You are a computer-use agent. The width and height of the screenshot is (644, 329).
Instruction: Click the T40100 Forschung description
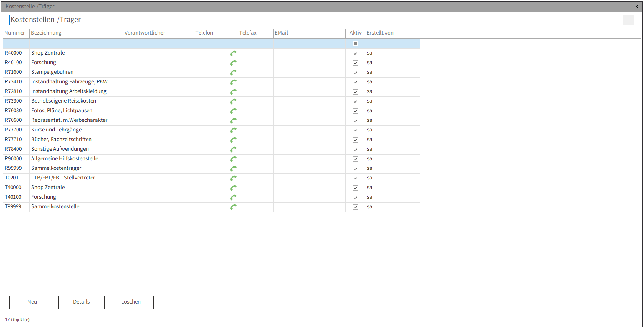point(43,197)
